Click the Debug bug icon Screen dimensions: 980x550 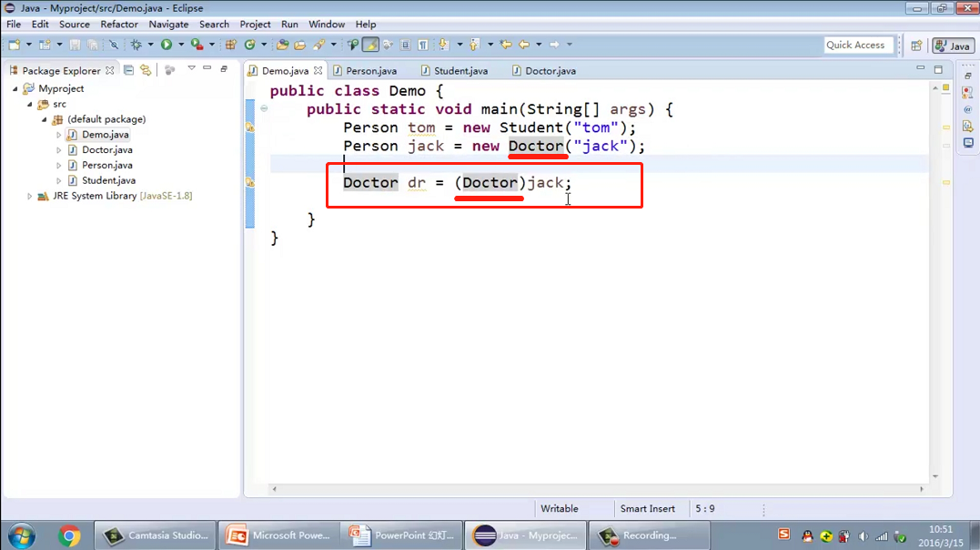click(x=136, y=45)
